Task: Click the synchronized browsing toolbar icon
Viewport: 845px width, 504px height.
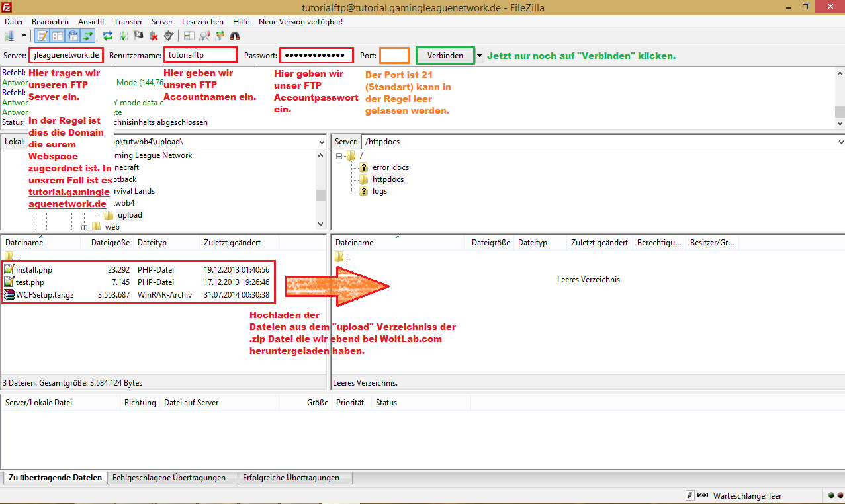Action: coord(220,36)
